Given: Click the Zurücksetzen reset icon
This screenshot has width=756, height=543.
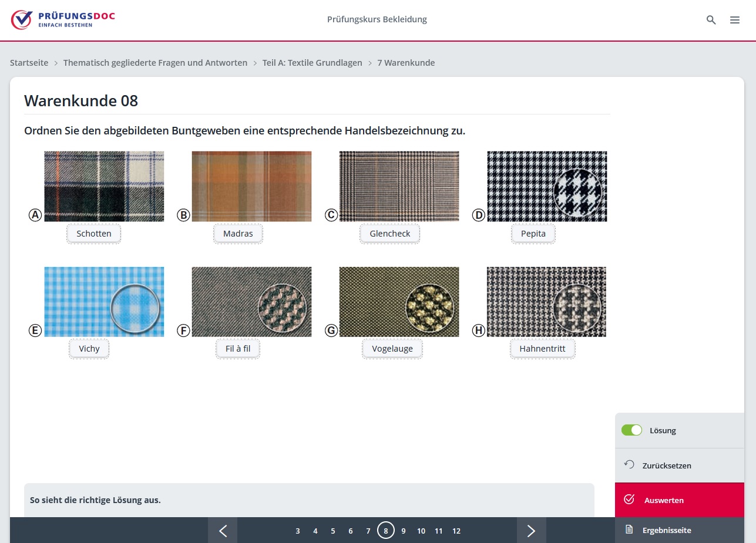Looking at the screenshot, I should [x=629, y=465].
